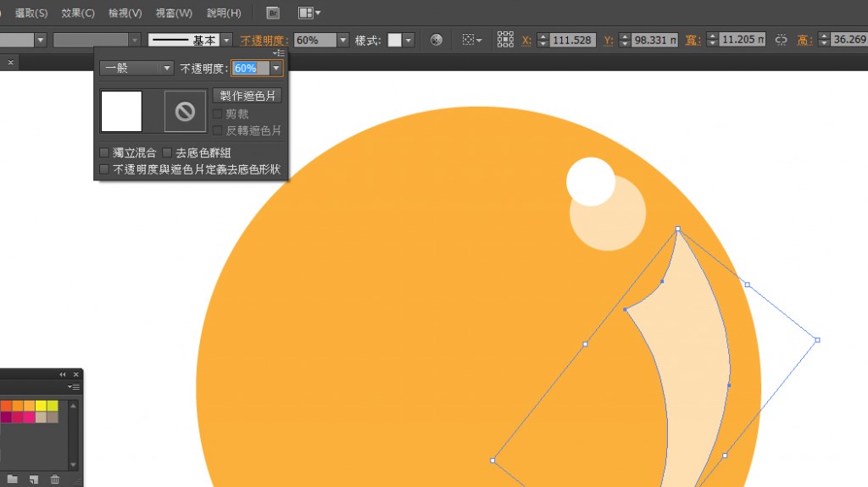Viewport: 868px width, 487px height.
Task: Enable the 獨立混合 checkbox
Action: point(104,152)
